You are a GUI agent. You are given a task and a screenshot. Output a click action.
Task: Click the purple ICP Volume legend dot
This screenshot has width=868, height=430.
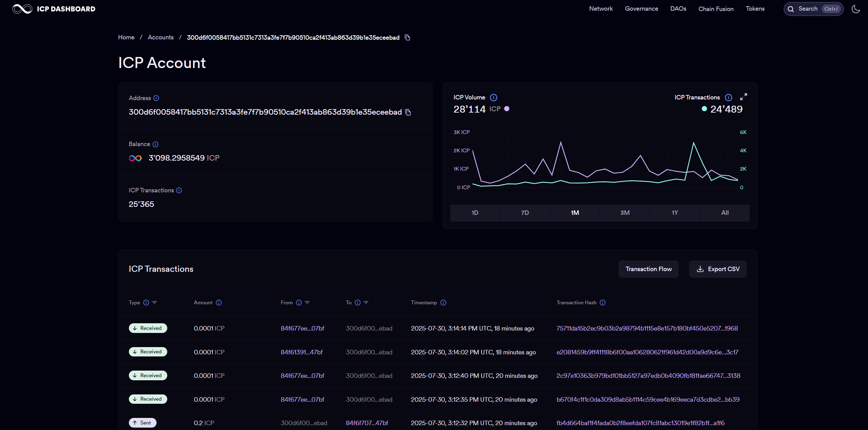point(507,109)
